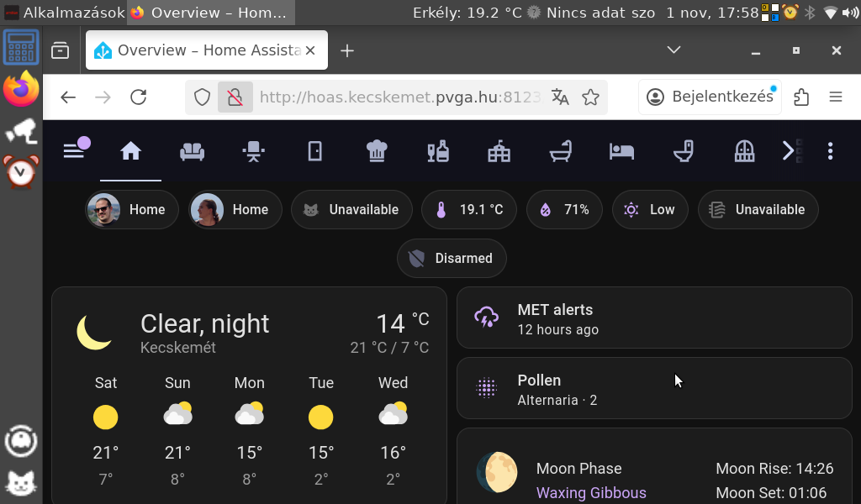
Task: Open the toilet tab
Action: 683,151
